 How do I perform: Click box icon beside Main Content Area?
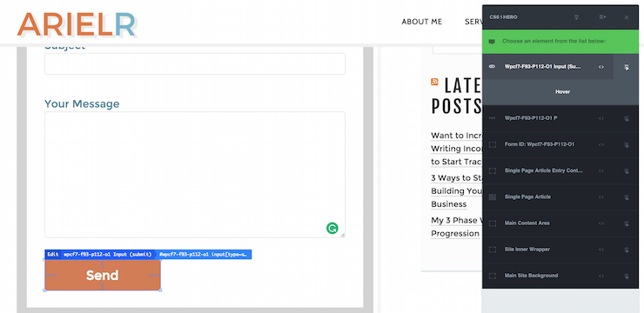[493, 223]
